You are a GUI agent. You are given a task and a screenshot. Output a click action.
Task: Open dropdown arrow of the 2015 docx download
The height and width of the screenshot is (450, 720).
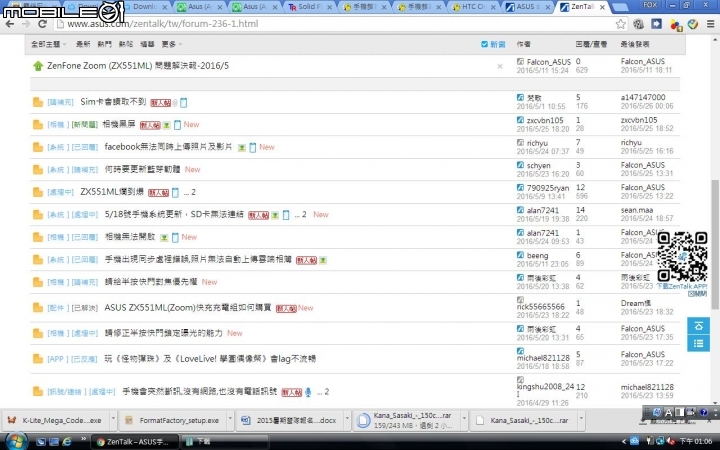click(347, 420)
